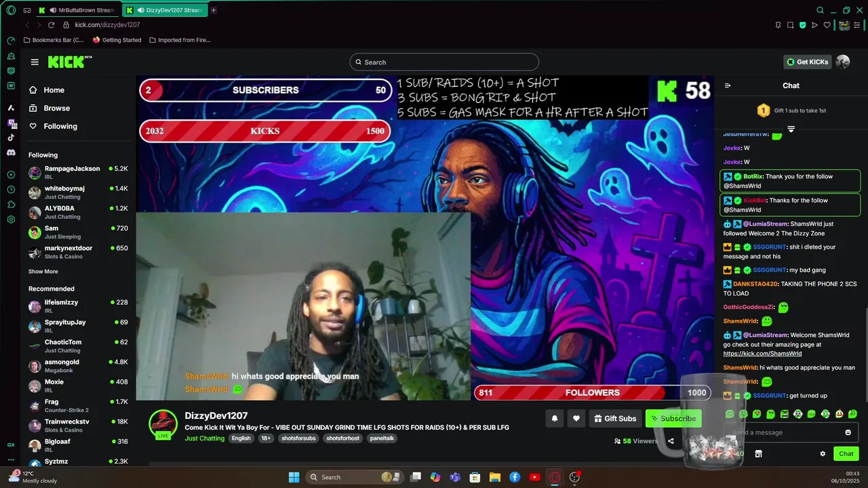The height and width of the screenshot is (488, 868).
Task: Open whiteboymaj channel in Following
Action: pyautogui.click(x=78, y=192)
